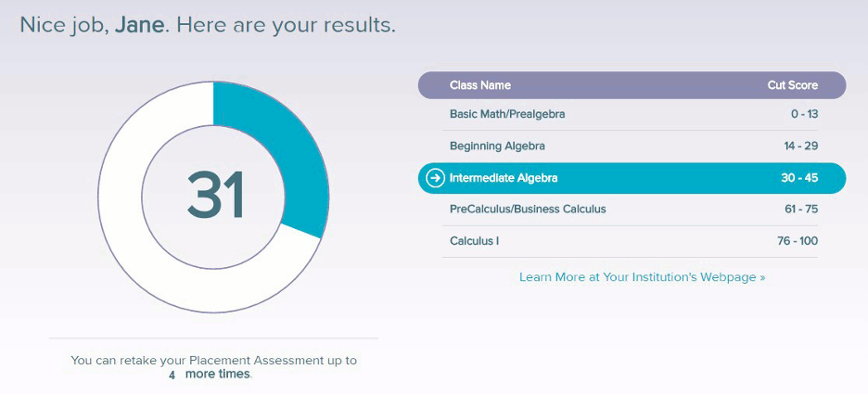Select the Cut Score column header

click(x=792, y=85)
